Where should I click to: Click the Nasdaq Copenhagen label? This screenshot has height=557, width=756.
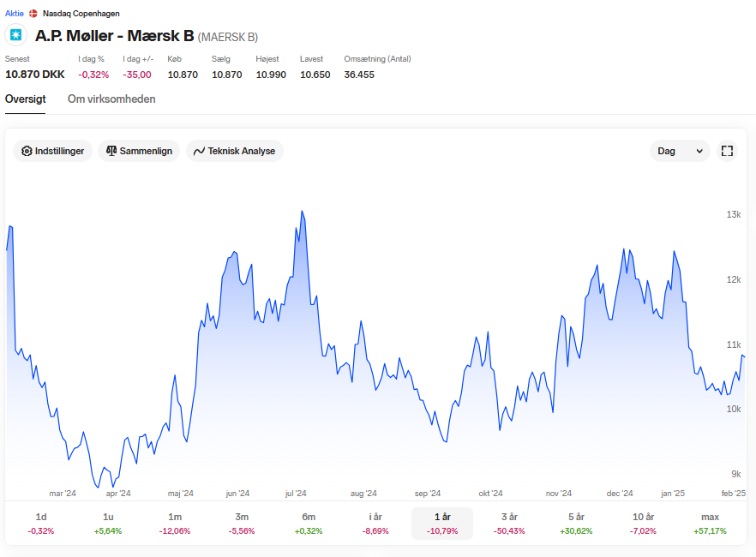tap(81, 14)
